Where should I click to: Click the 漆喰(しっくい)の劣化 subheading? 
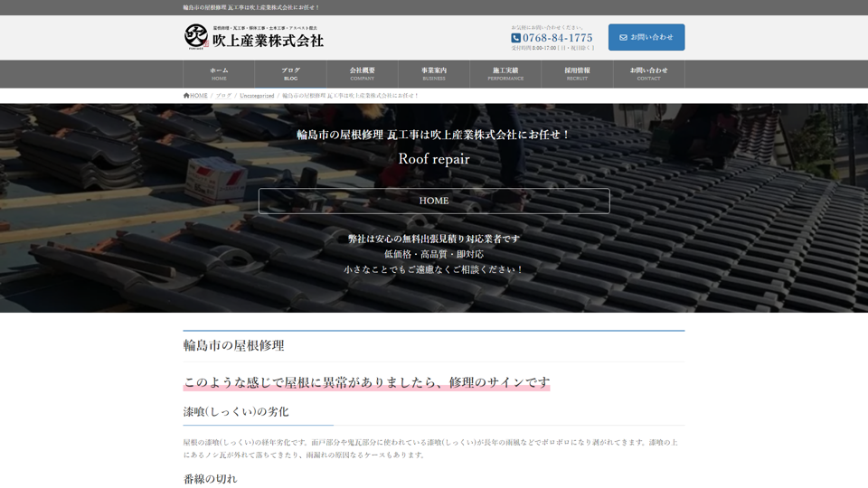point(236,411)
